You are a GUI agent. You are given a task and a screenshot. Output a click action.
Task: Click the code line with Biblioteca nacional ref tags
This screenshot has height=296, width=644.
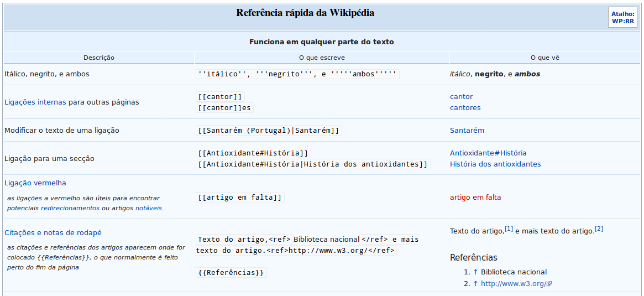307,240
